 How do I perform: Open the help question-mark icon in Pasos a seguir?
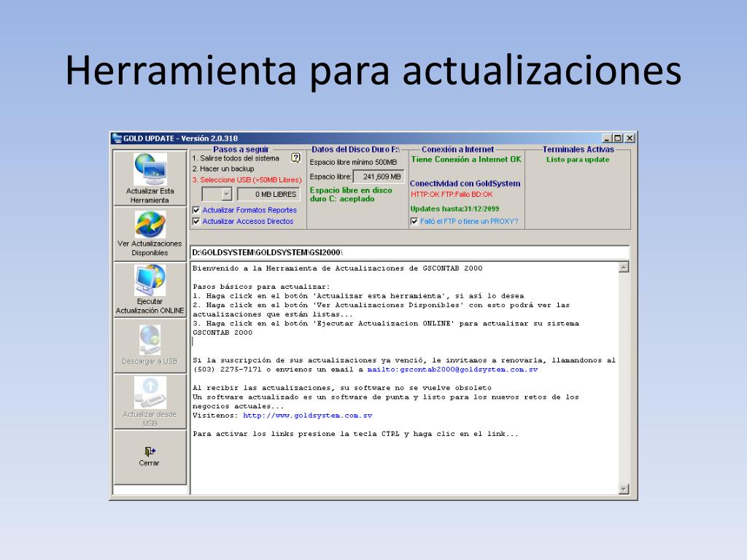(x=296, y=157)
